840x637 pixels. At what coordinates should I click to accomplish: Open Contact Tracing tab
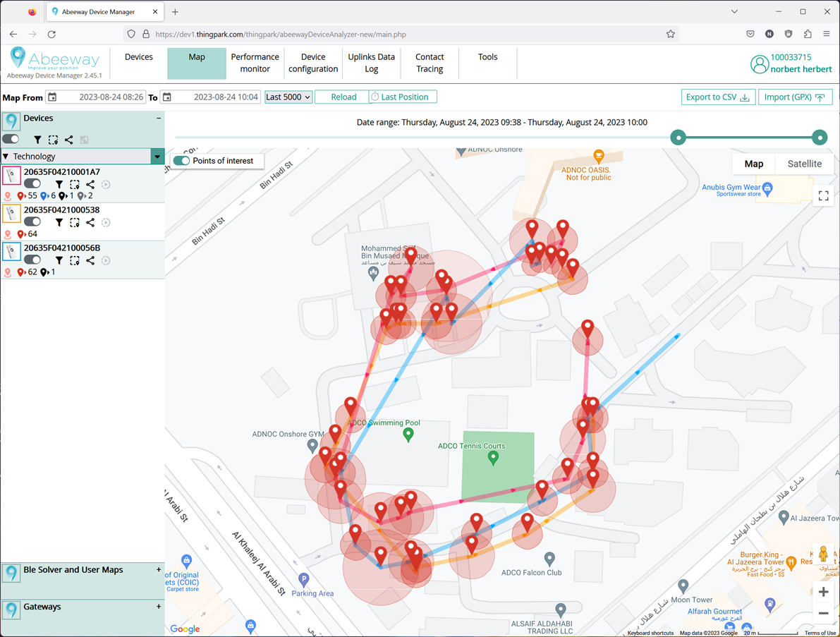(x=430, y=63)
